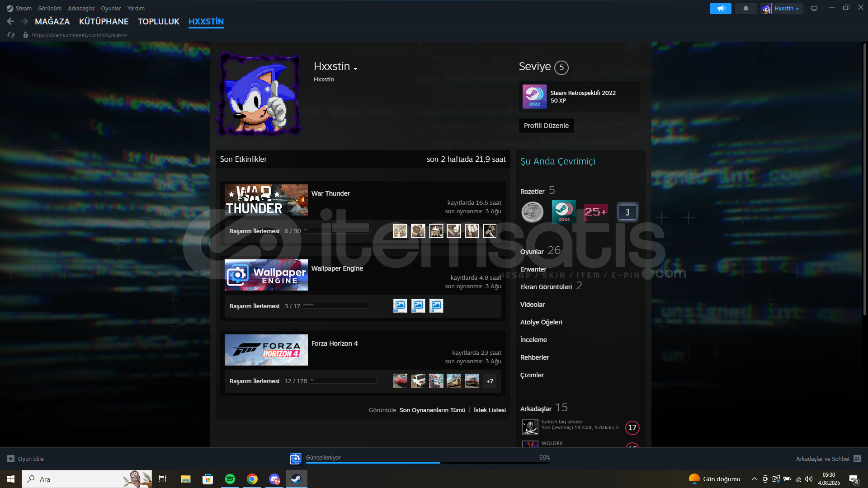
Task: Click the Big Picture monitor icon
Action: click(x=814, y=9)
